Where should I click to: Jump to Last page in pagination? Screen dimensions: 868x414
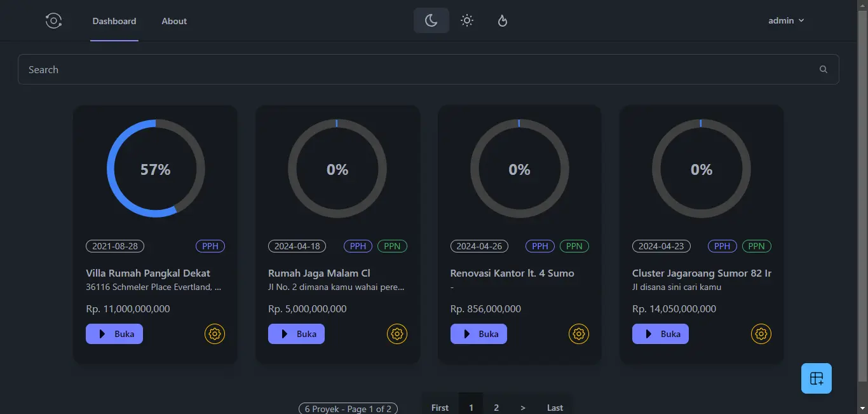coord(555,408)
